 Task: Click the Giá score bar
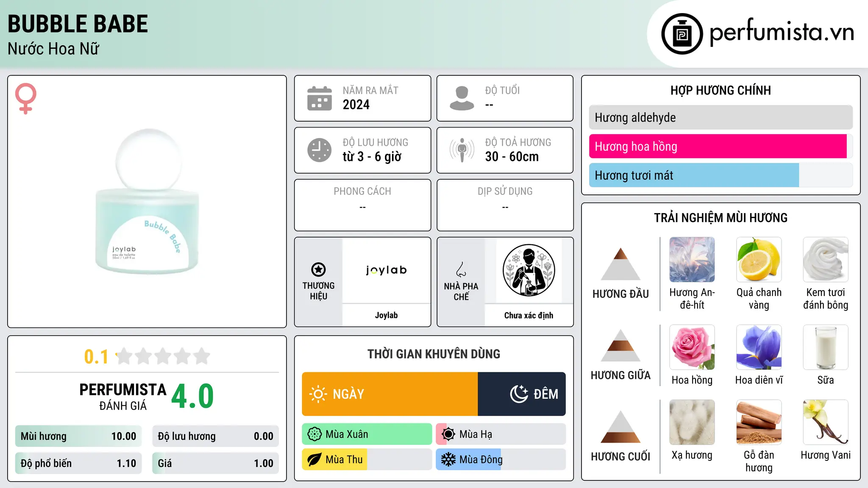[x=215, y=463]
